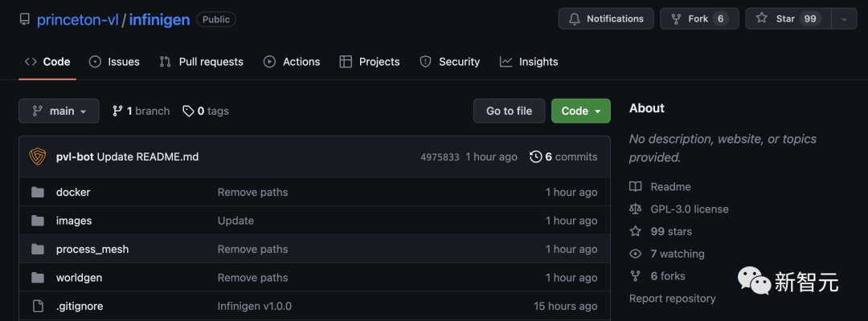Fork the repository
The height and width of the screenshot is (321, 868).
(698, 18)
